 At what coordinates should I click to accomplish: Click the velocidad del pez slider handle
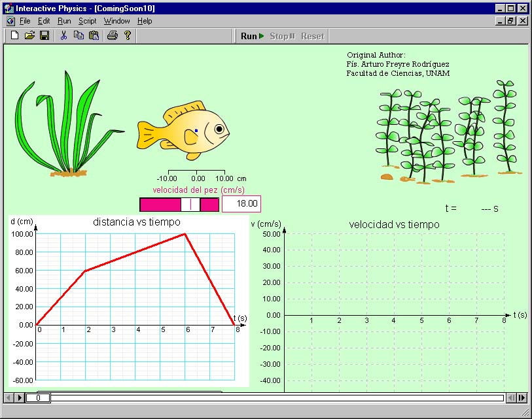(190, 205)
